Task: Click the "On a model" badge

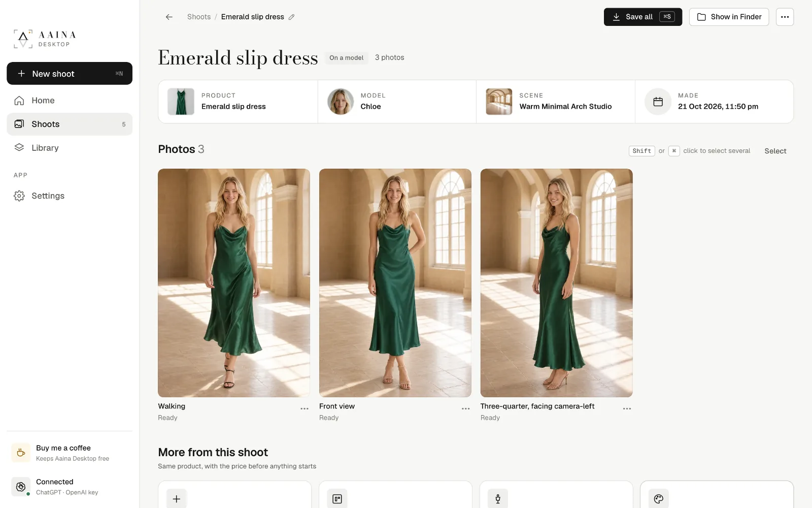Action: tap(347, 58)
